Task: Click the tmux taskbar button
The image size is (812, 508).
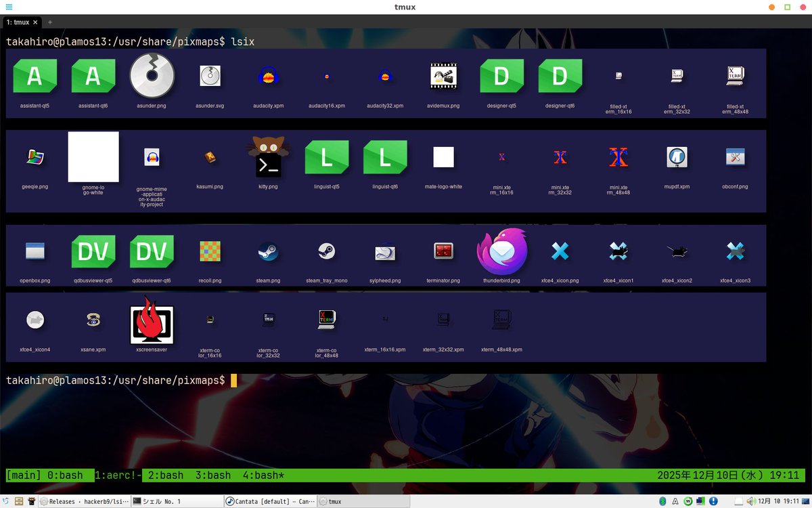Action: 364,502
